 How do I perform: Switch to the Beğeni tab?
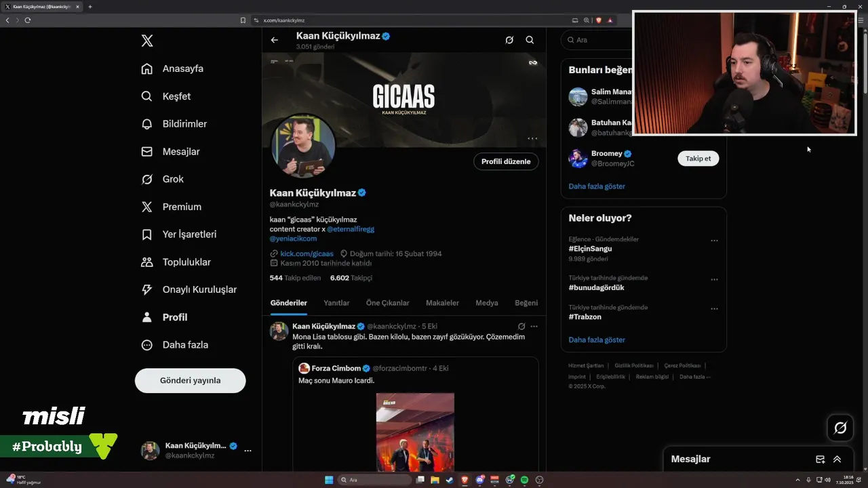(x=526, y=303)
